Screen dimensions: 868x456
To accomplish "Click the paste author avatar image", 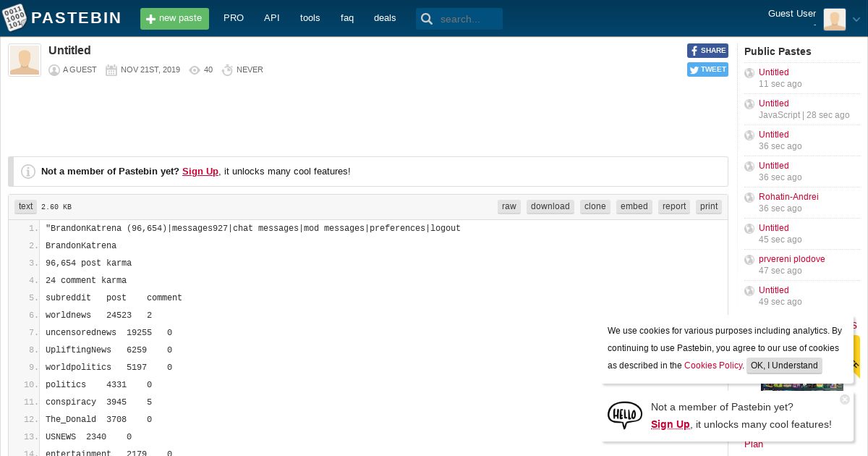I will tap(25, 60).
